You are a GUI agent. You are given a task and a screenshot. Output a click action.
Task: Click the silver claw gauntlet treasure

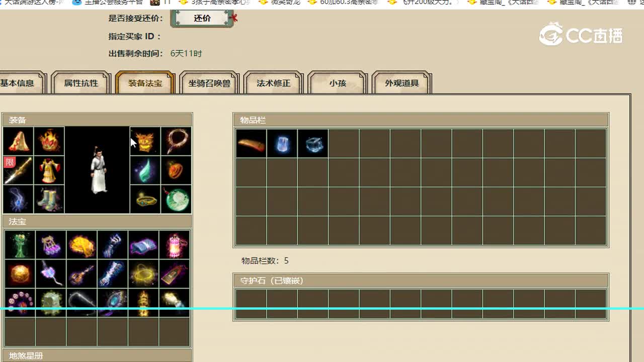tap(113, 245)
